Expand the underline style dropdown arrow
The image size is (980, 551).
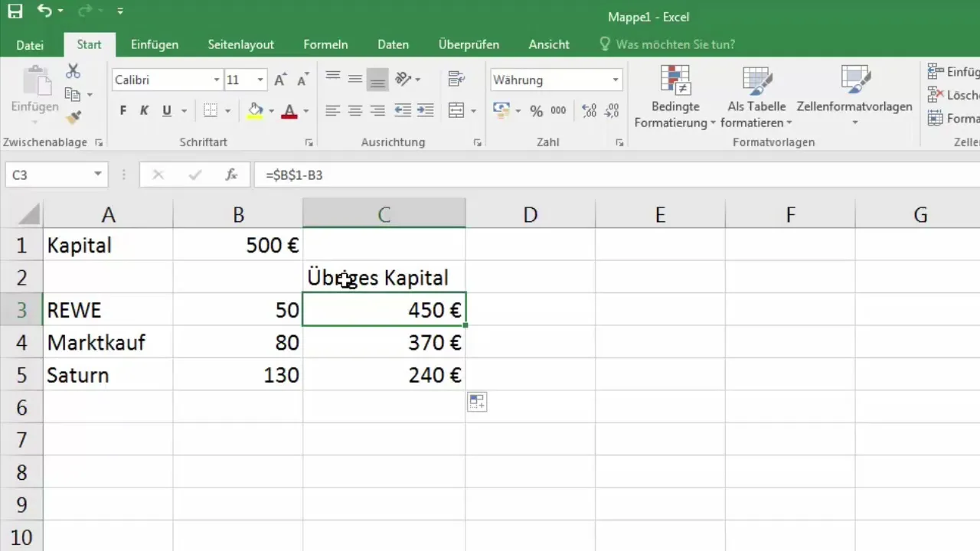(x=184, y=111)
